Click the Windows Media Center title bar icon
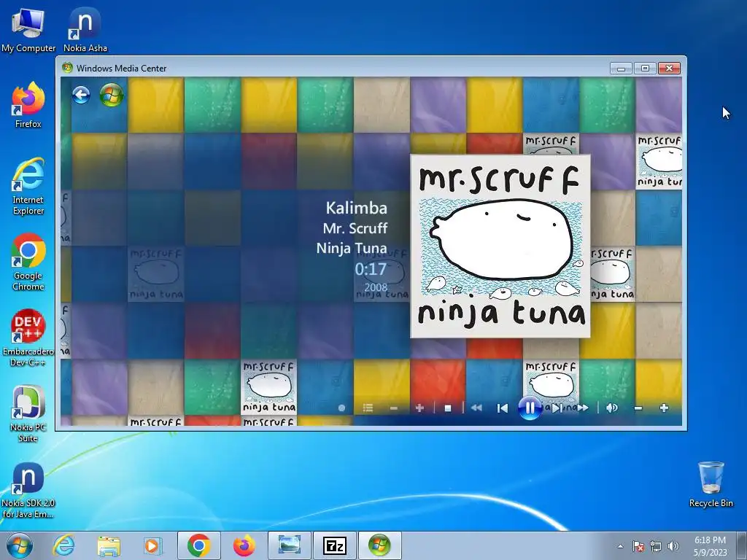 (x=67, y=68)
